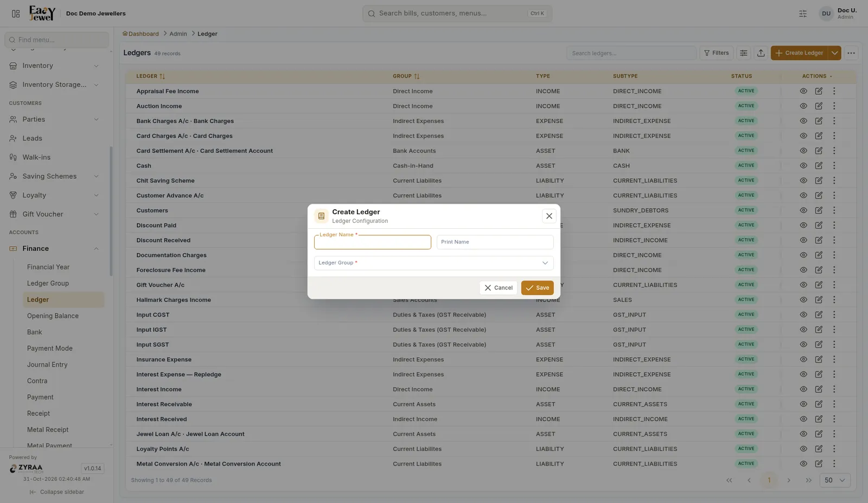Sort by Group column sort icon

pyautogui.click(x=417, y=76)
